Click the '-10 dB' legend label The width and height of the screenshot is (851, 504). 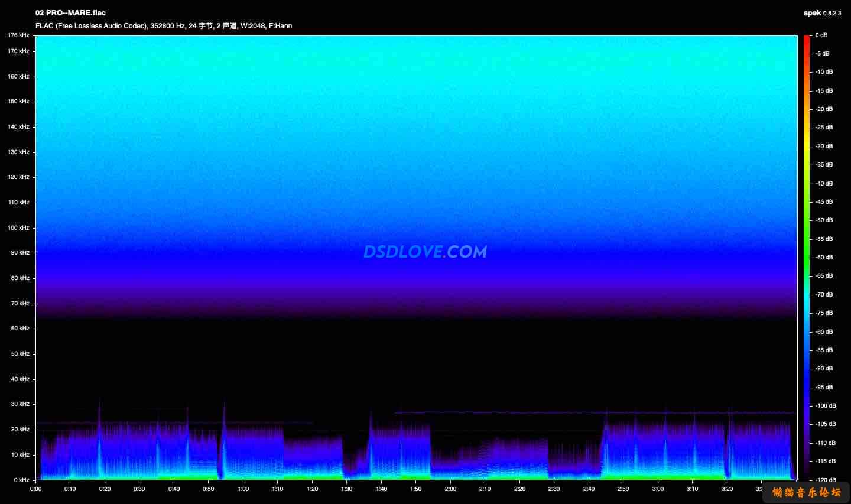[x=824, y=72]
